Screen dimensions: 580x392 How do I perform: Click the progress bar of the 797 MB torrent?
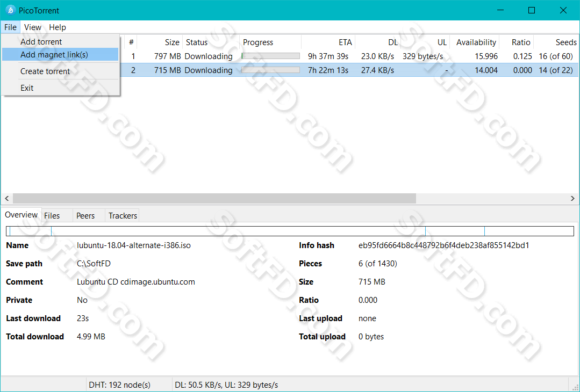pos(270,56)
